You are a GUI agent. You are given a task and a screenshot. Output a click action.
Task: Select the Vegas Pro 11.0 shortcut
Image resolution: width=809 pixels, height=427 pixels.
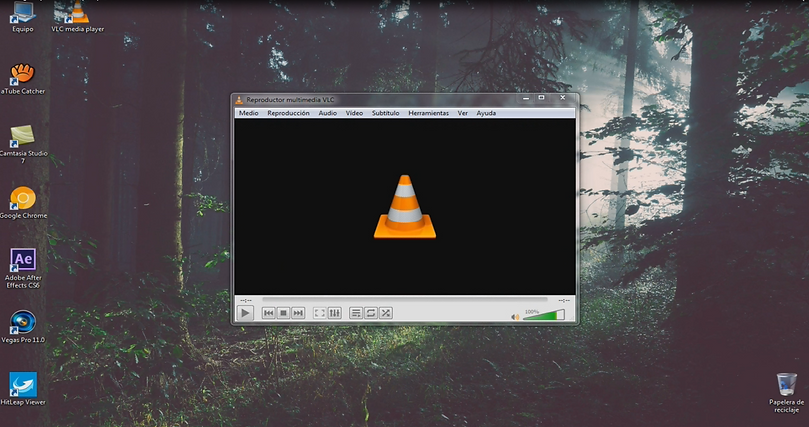coord(23,327)
